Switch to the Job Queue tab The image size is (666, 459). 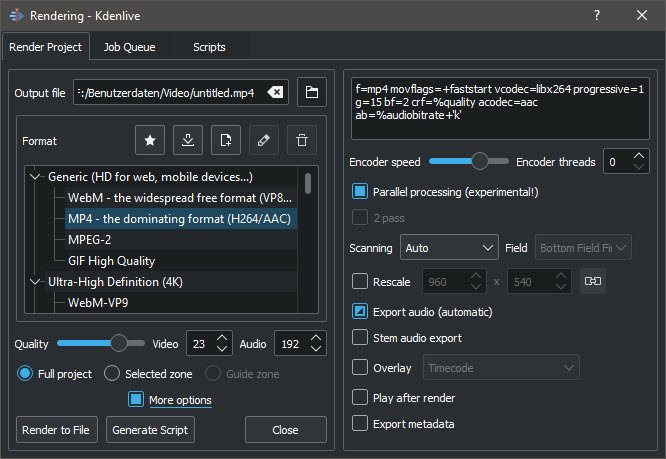(129, 47)
